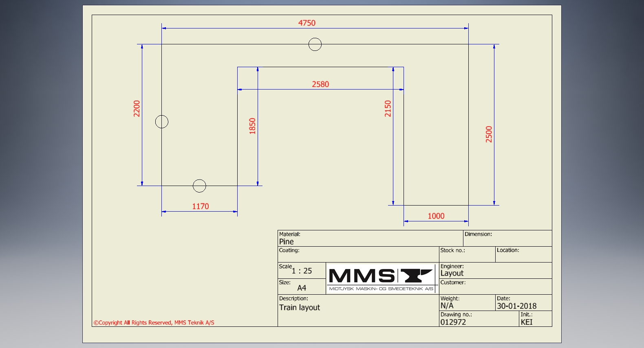Select the 1000 dimension value
The height and width of the screenshot is (348, 644).
click(436, 216)
